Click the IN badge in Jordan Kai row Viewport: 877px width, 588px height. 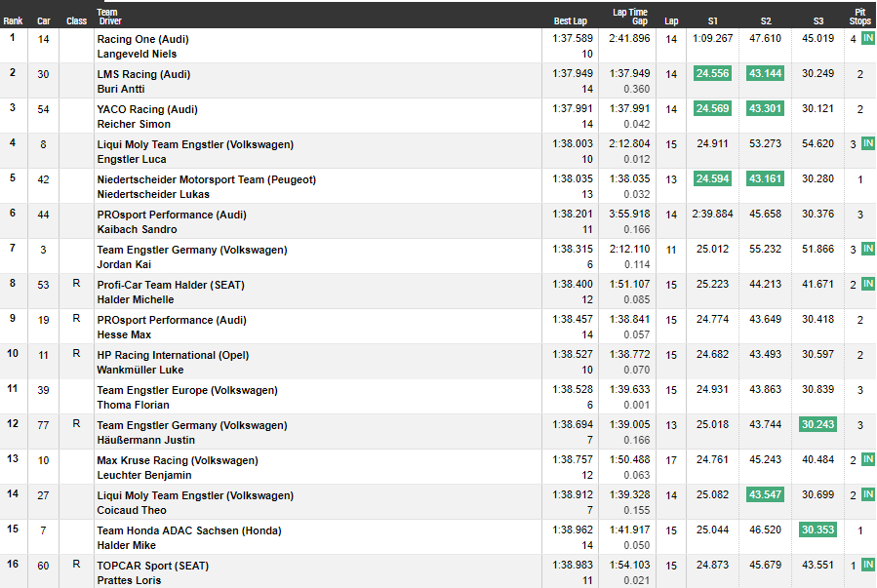(868, 248)
